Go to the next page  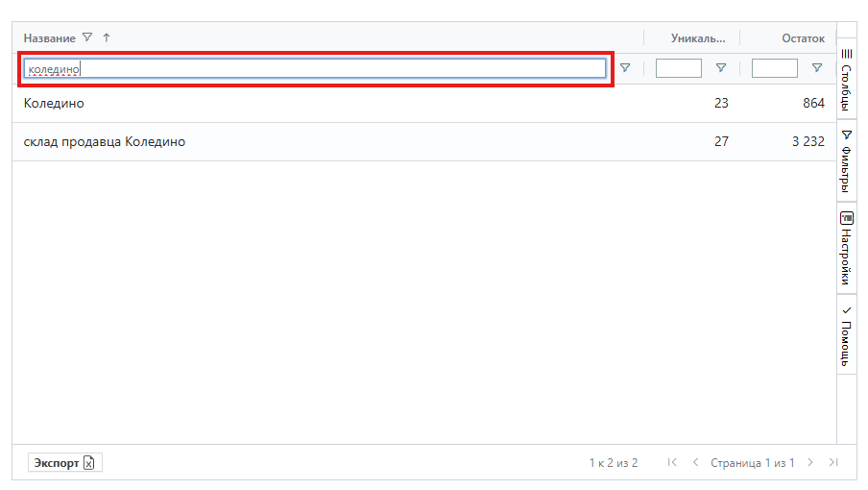click(809, 462)
